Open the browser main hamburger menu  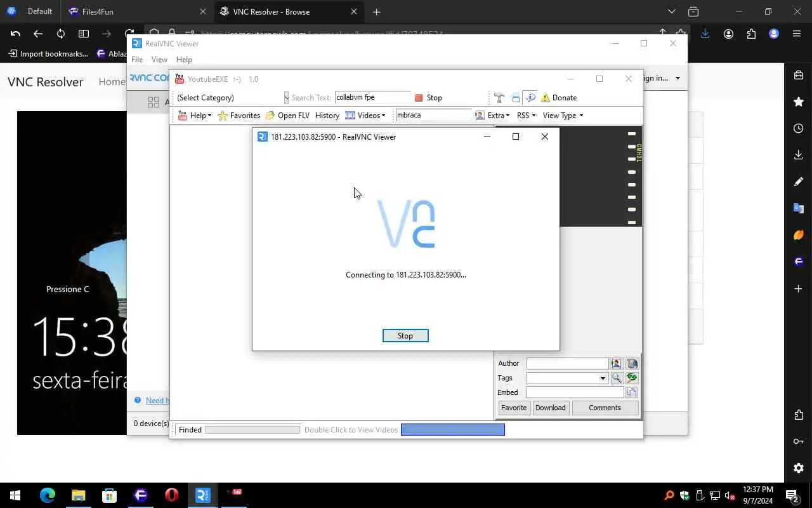tap(797, 34)
